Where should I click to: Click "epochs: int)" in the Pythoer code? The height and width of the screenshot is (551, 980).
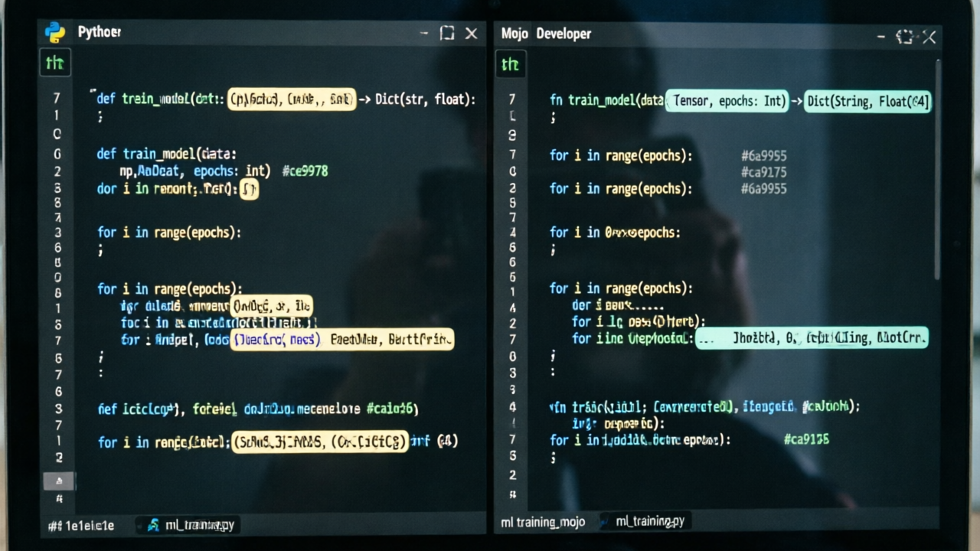click(232, 171)
